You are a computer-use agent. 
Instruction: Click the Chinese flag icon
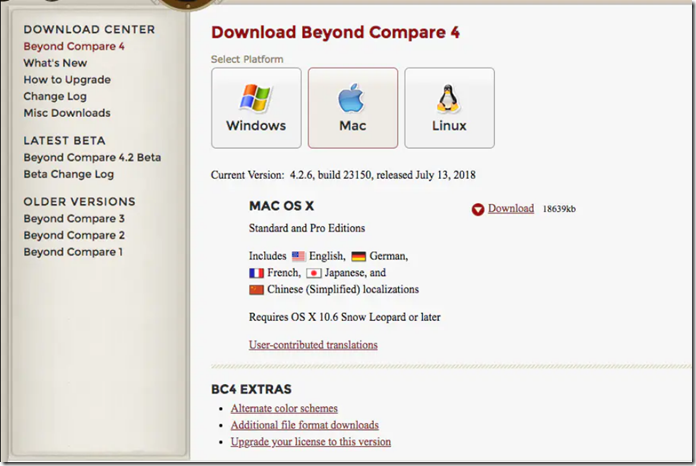[x=256, y=290]
